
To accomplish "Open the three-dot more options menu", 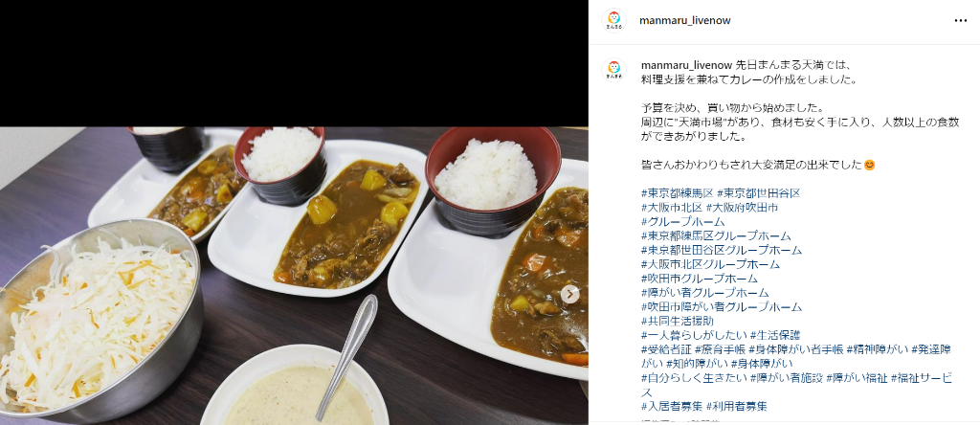I will (961, 21).
